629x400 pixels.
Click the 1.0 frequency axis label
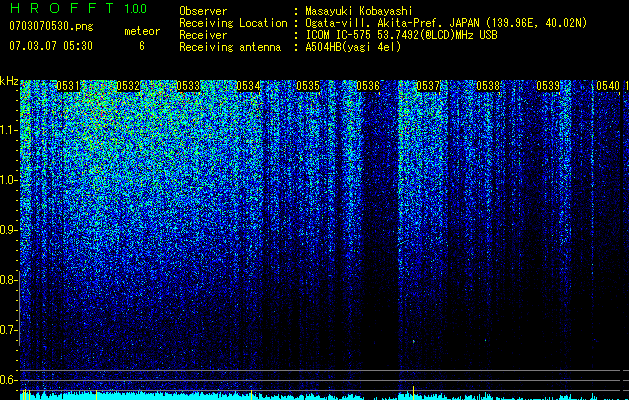tap(9, 180)
